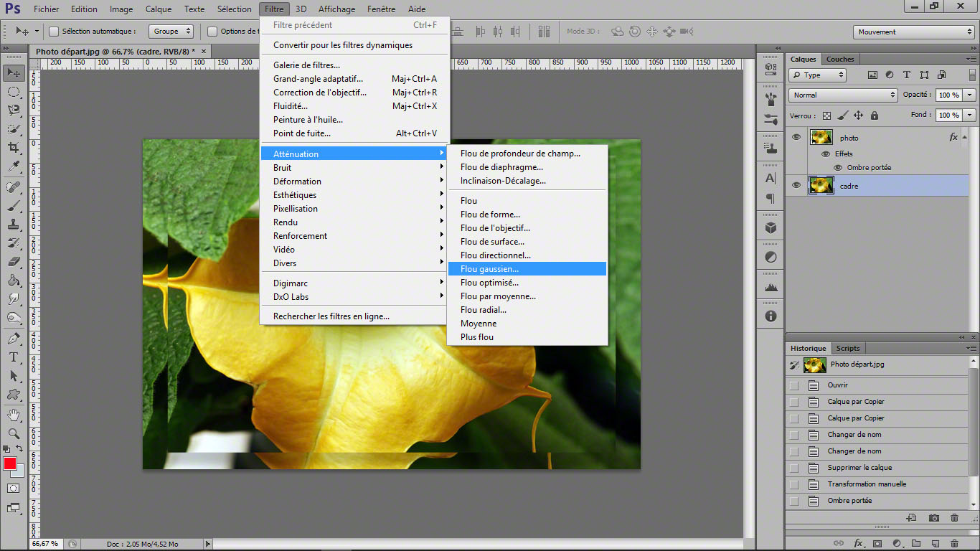Select the Eyedropper tool
Image resolution: width=980 pixels, height=551 pixels.
[14, 166]
